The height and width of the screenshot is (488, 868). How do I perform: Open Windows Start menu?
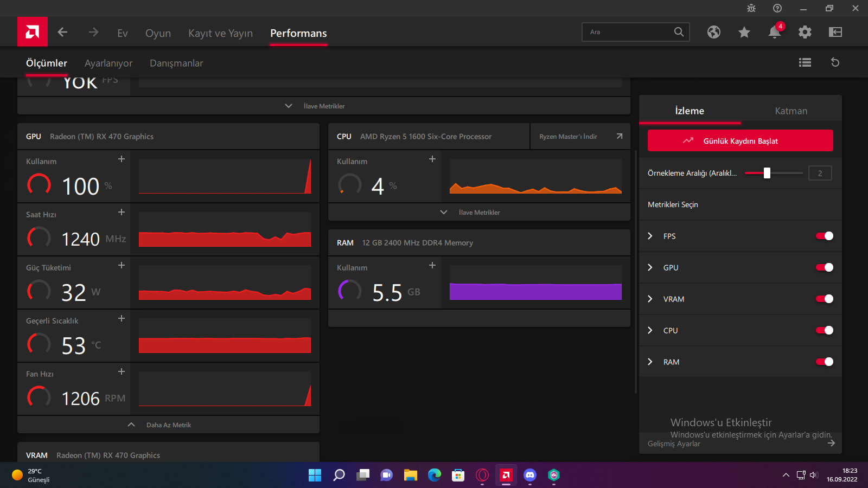click(x=315, y=476)
